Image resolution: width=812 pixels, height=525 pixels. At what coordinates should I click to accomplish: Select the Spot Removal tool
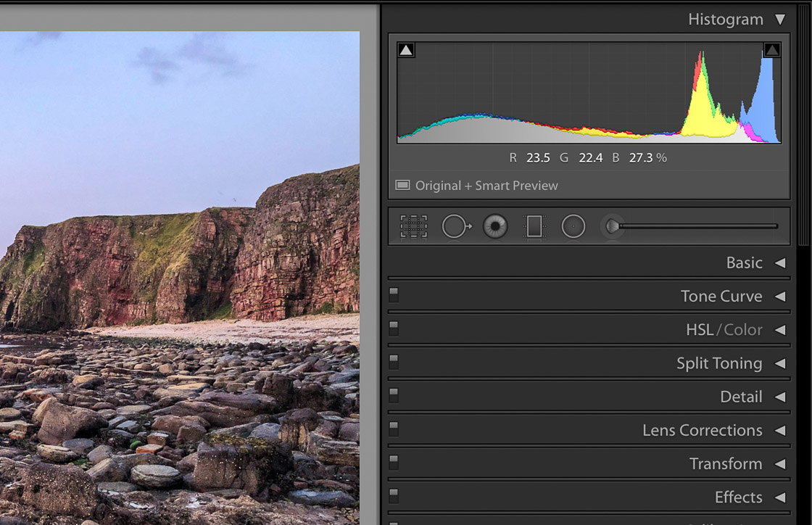click(455, 226)
